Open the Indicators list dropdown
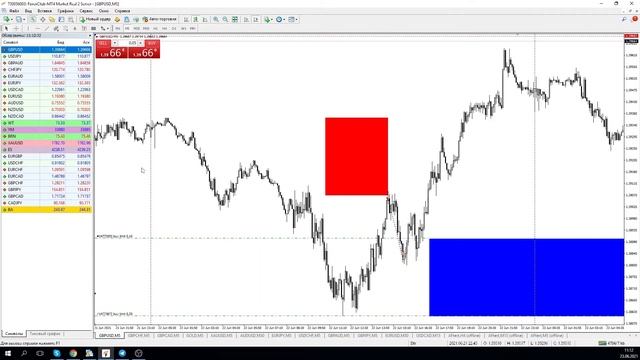This screenshot has height=360, width=640. point(268,19)
